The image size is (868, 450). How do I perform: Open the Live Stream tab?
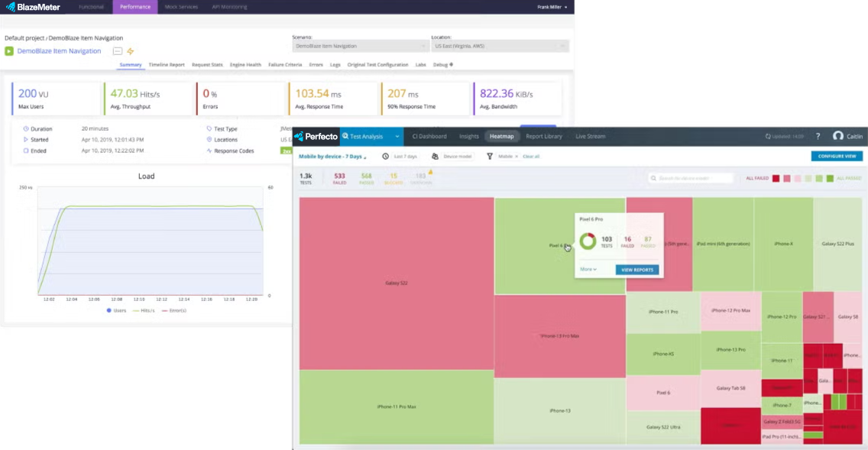pos(590,136)
